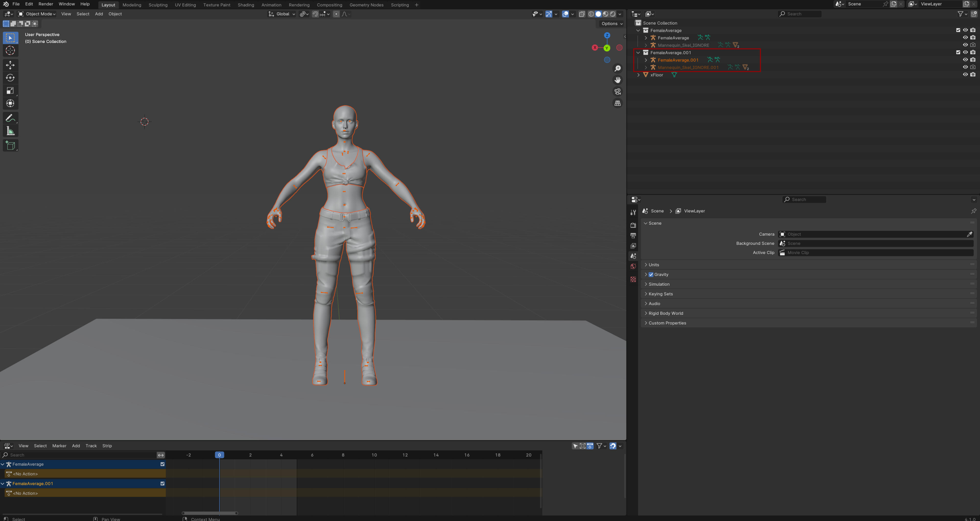
Task: Select the Cursor tool in toolbar
Action: pyautogui.click(x=10, y=51)
